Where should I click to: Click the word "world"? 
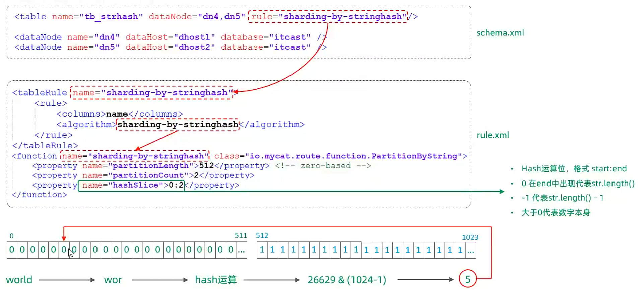[x=19, y=280]
